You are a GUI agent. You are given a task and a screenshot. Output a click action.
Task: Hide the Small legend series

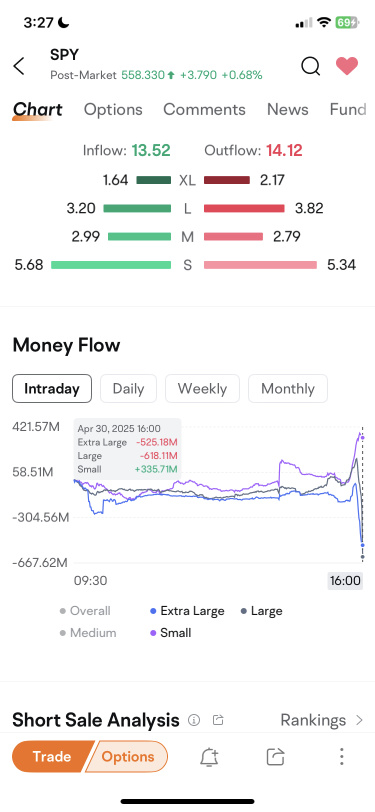coord(170,633)
